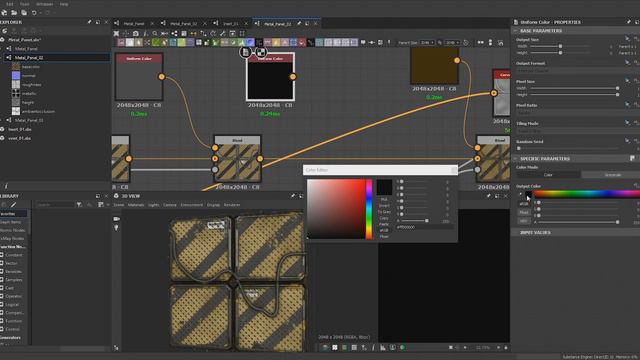Click the open package folder icon
640x360 pixels.
coord(14,13)
